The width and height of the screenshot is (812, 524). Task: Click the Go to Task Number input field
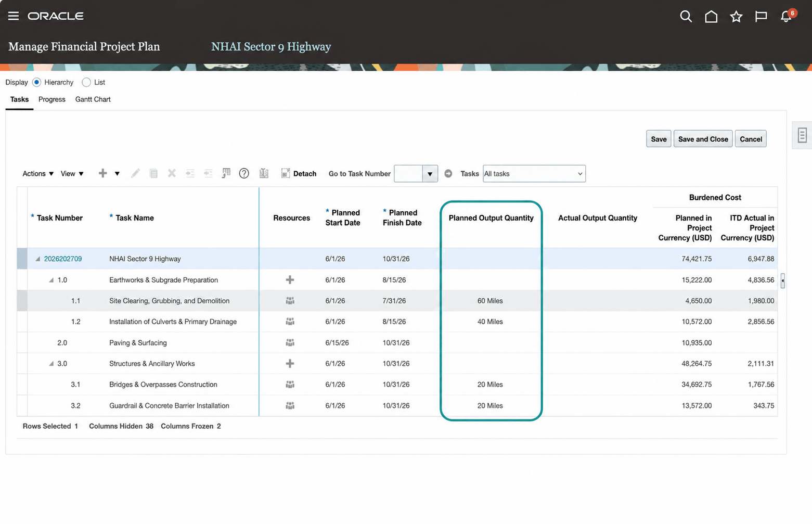coord(408,174)
